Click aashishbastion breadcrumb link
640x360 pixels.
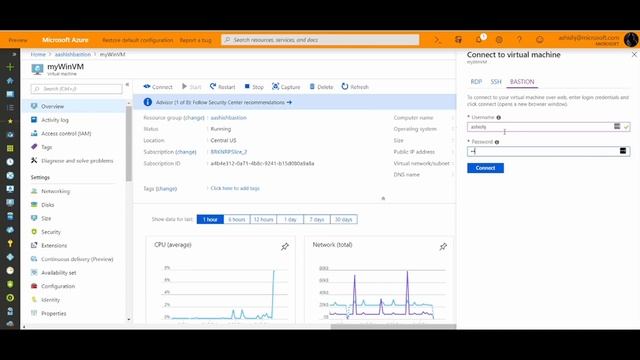[73, 54]
